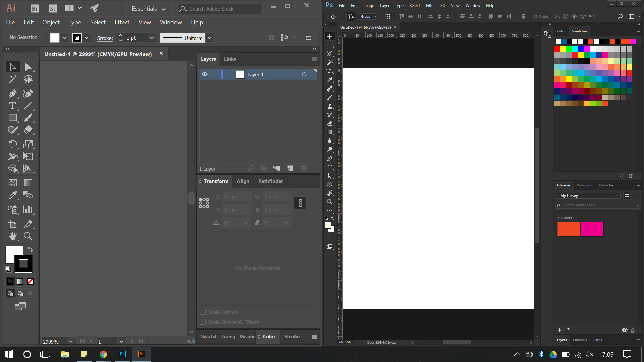
Task: Set color mode to None in Illustrator
Action: (x=30, y=281)
